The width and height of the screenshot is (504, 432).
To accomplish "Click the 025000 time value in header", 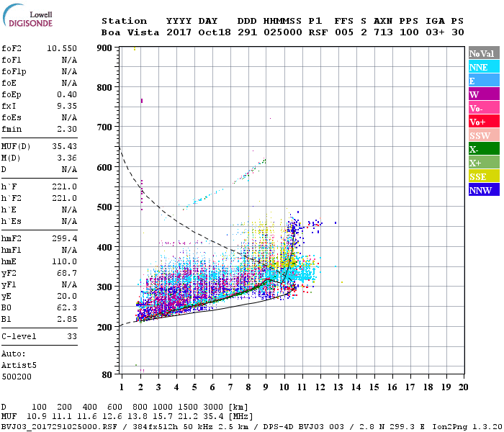I will (x=282, y=32).
